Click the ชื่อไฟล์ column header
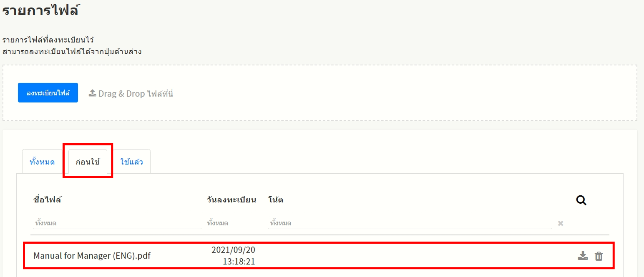This screenshot has height=277, width=644. [47, 200]
